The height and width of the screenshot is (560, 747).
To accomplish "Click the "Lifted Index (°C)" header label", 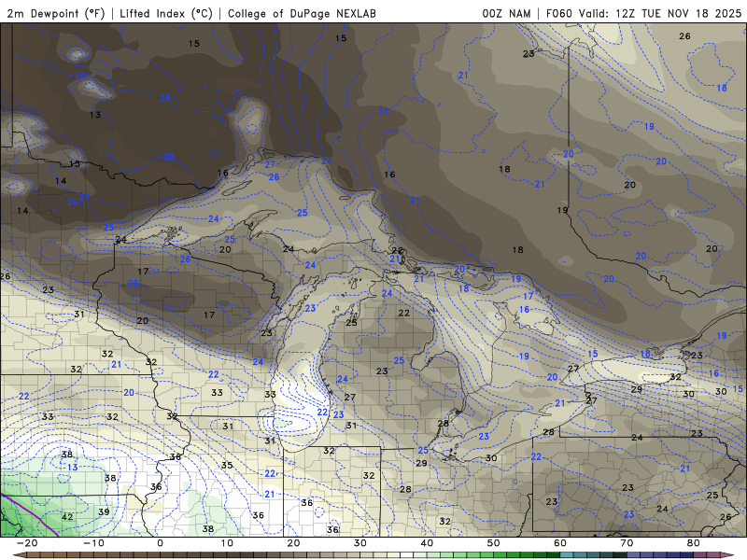I will coord(166,13).
